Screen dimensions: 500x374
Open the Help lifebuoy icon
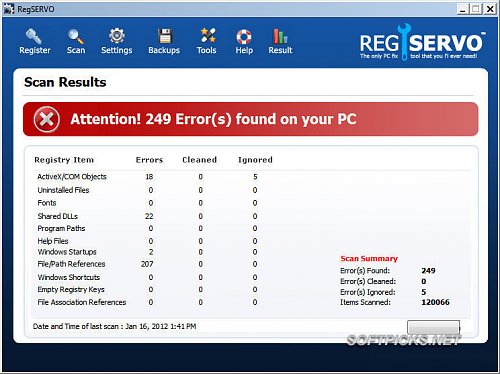[x=244, y=37]
